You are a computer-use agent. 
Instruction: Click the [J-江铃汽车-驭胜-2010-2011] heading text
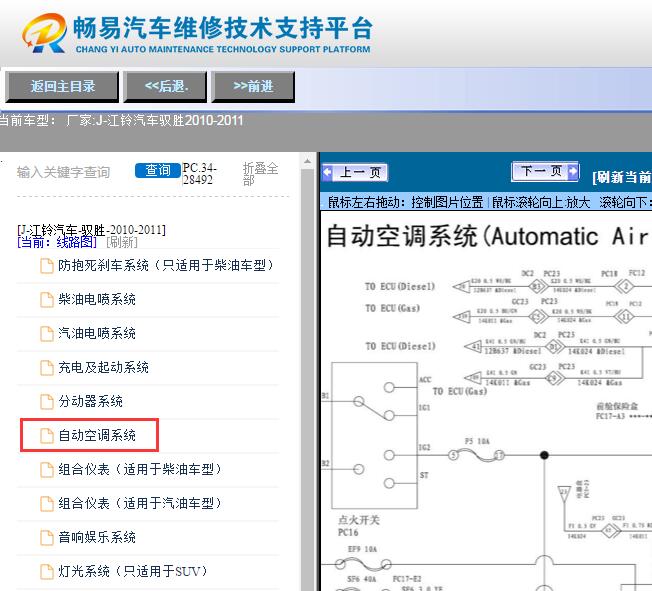(91, 230)
